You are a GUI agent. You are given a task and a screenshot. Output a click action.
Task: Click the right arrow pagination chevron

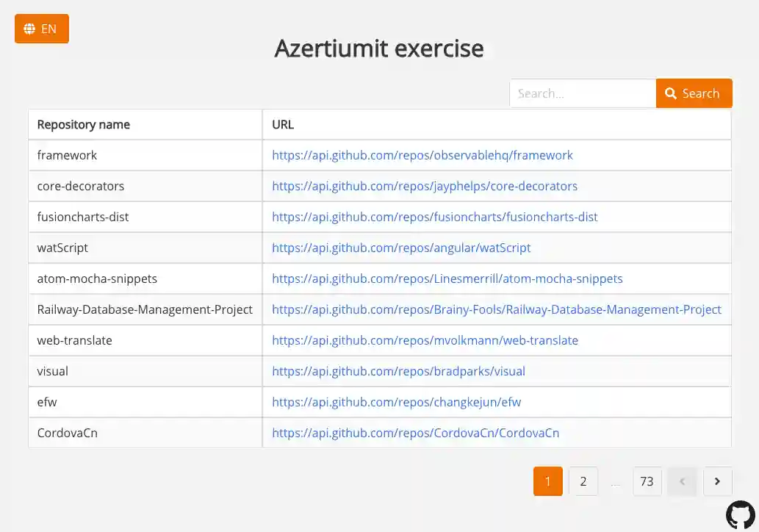coord(718,481)
